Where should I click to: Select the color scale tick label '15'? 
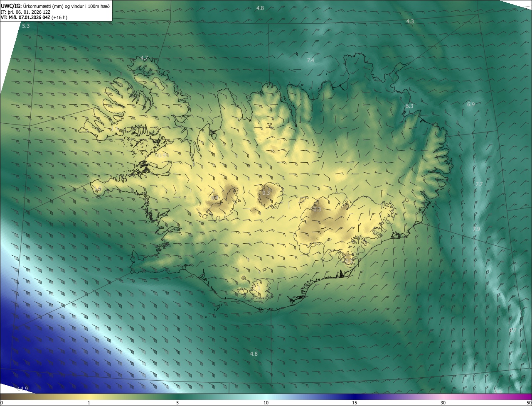pyautogui.click(x=355, y=403)
